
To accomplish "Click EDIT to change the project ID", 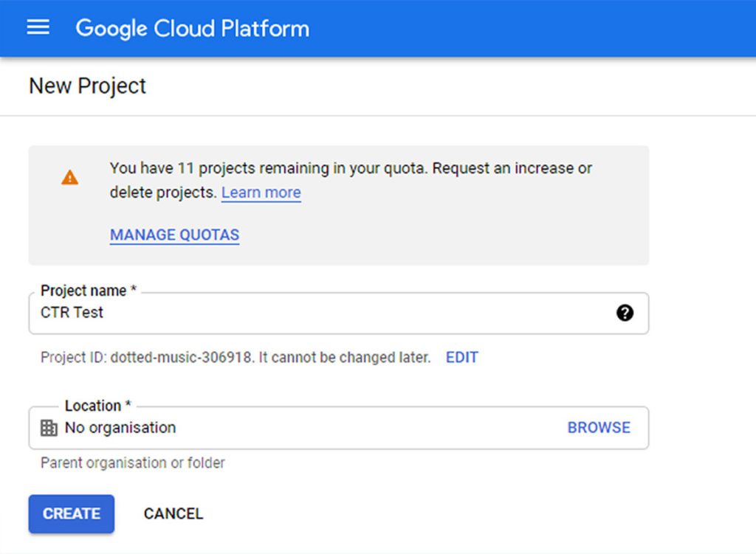I will 461,357.
